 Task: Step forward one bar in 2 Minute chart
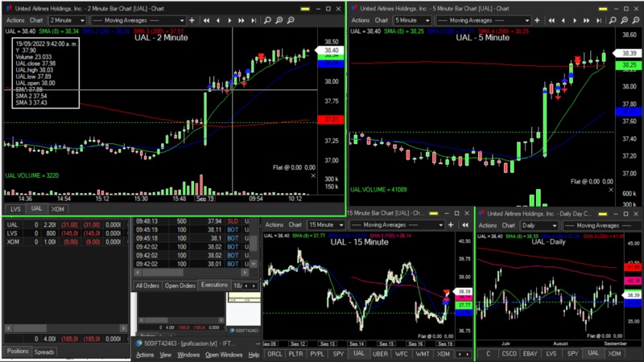click(x=230, y=20)
